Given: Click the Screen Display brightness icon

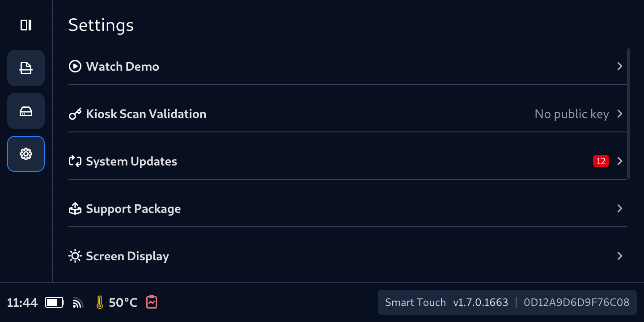Looking at the screenshot, I should coord(75,256).
